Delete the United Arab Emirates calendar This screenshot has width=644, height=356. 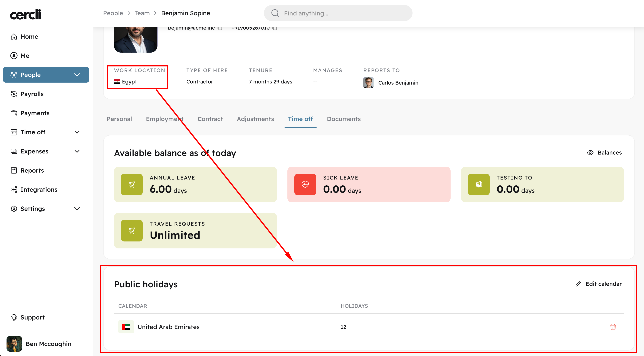click(613, 327)
